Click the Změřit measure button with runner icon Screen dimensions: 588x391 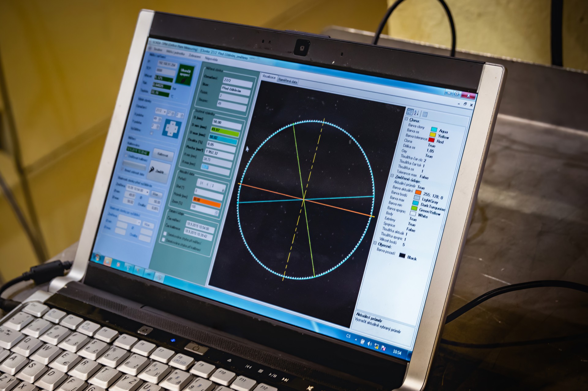click(159, 172)
